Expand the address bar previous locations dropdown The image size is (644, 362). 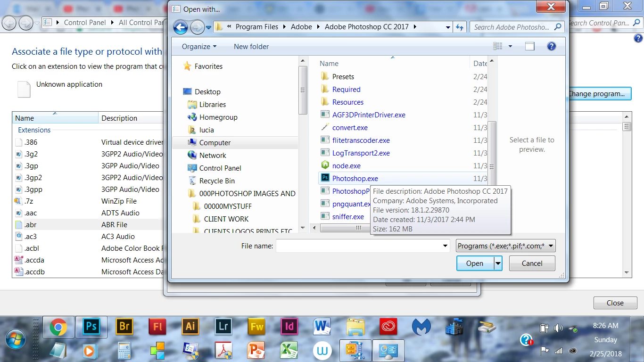point(448,27)
